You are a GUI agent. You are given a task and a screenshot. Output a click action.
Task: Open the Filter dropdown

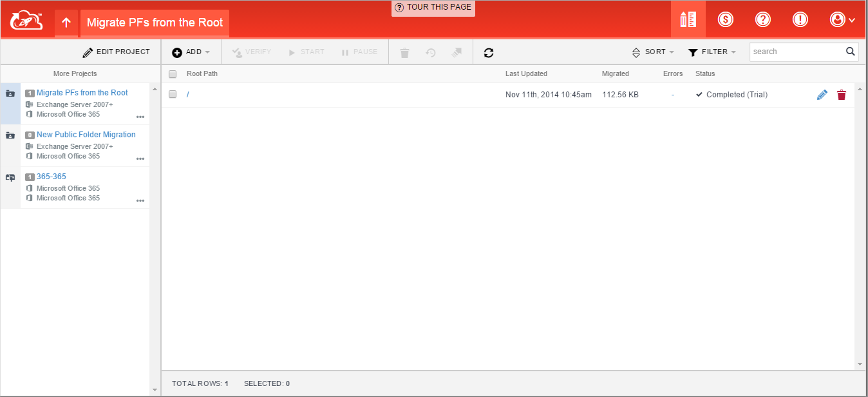(712, 52)
